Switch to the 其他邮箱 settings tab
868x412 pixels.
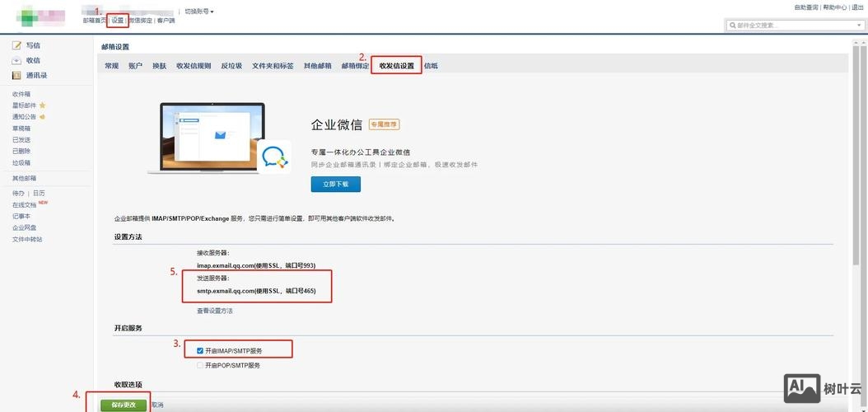pyautogui.click(x=318, y=66)
